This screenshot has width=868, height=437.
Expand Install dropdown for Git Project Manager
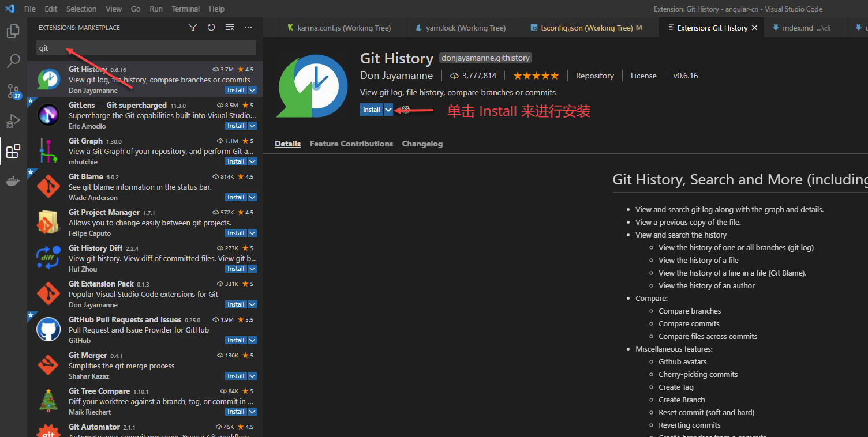(x=252, y=233)
